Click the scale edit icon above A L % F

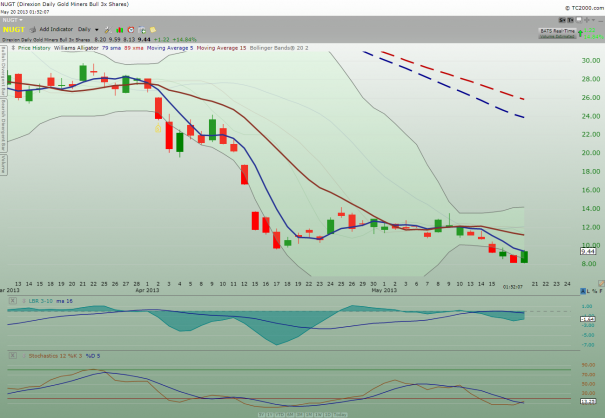click(601, 284)
